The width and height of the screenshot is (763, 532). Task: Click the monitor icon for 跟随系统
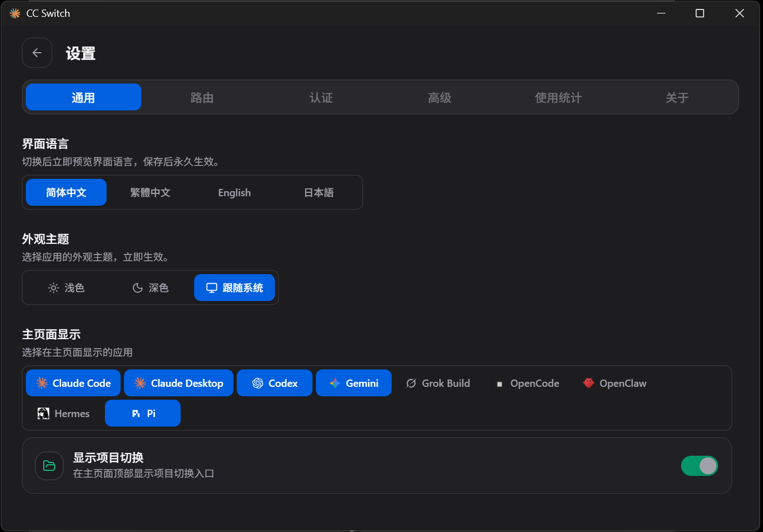(x=212, y=288)
